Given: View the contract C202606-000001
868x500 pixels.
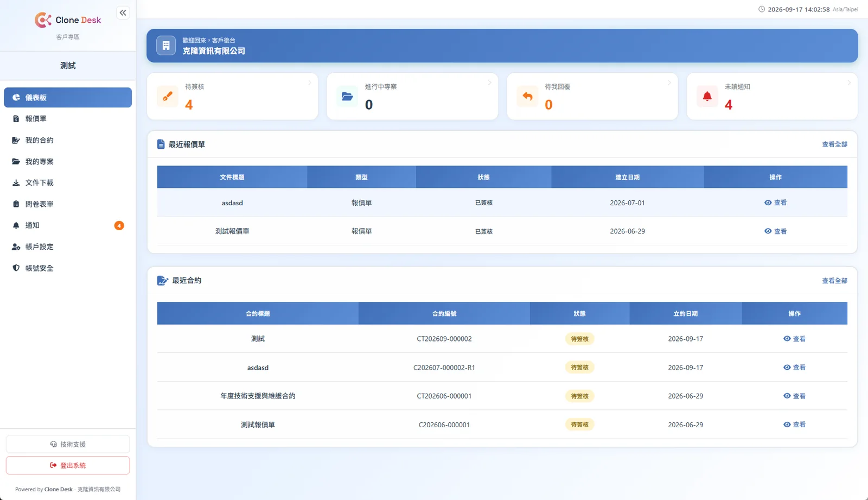Looking at the screenshot, I should [794, 425].
